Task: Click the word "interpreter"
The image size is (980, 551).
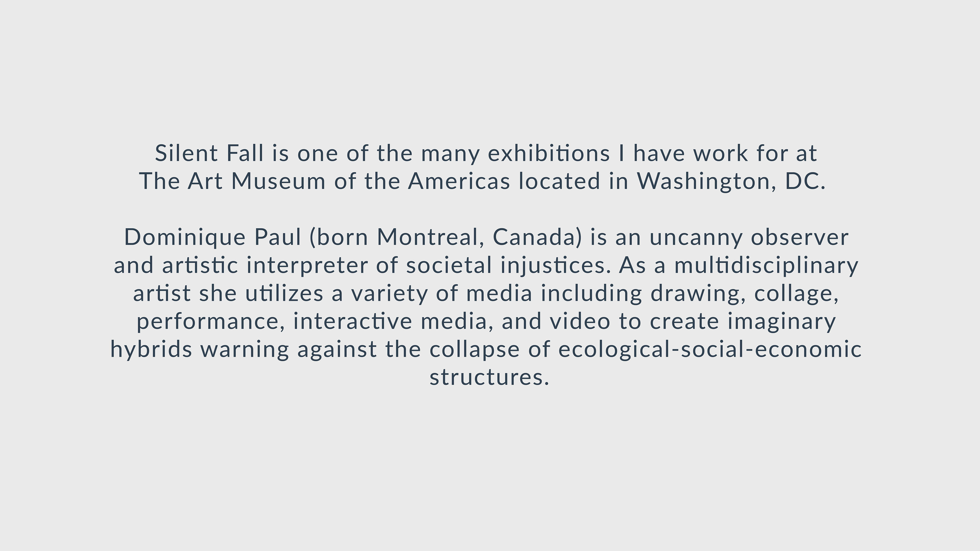Action: 307,265
